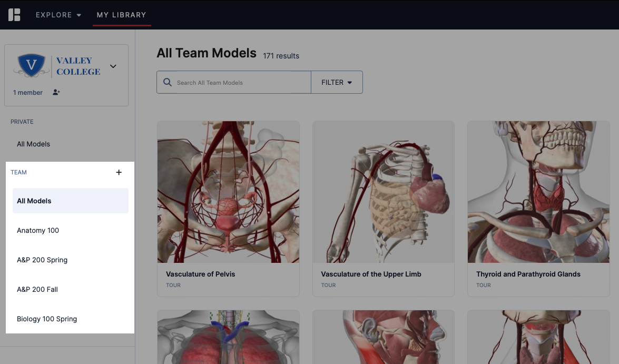Open the Filter dropdown
Image resolution: width=619 pixels, height=364 pixels.
tap(337, 82)
